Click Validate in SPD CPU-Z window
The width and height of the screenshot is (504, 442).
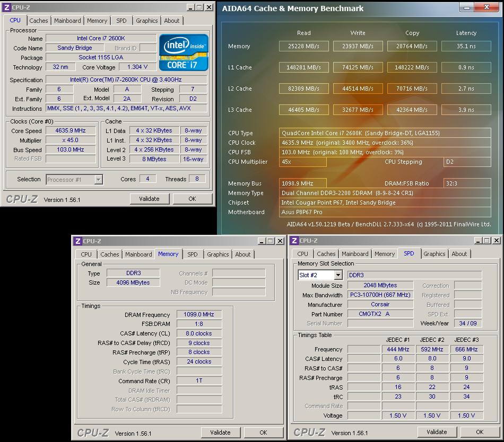tap(437, 432)
